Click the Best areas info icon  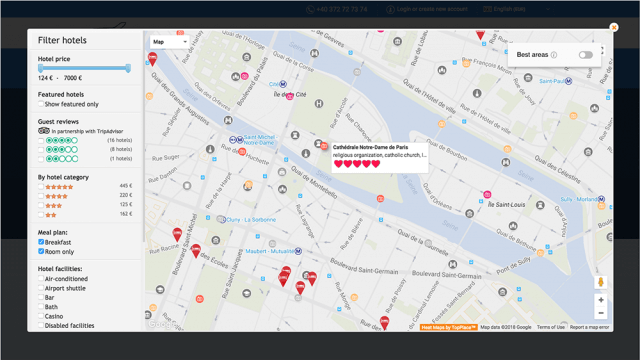pos(554,55)
